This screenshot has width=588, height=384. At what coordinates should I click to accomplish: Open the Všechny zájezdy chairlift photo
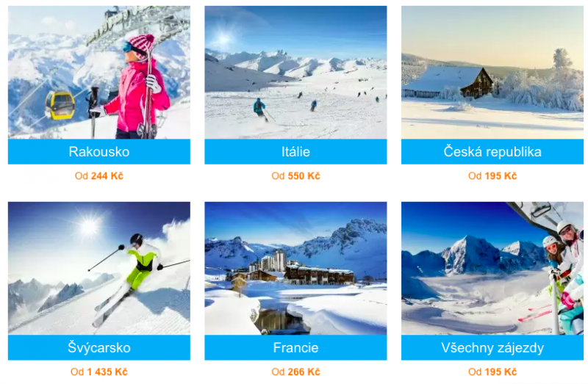[492, 268]
